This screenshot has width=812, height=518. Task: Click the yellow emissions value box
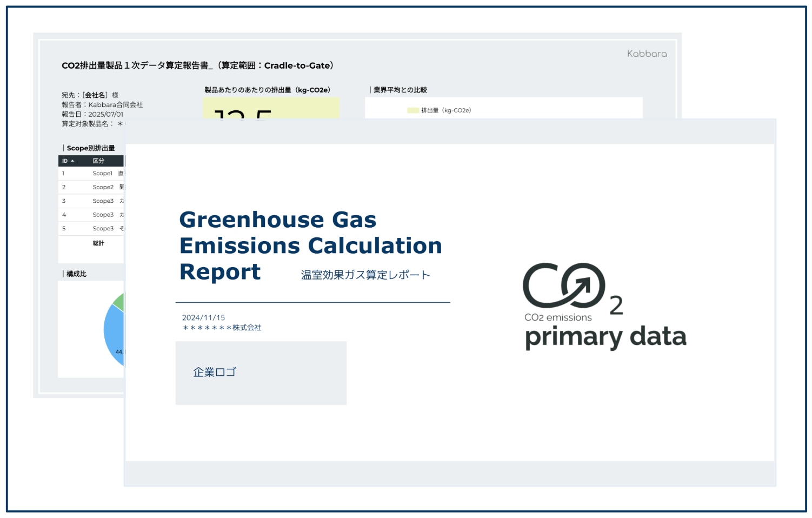[x=271, y=108]
